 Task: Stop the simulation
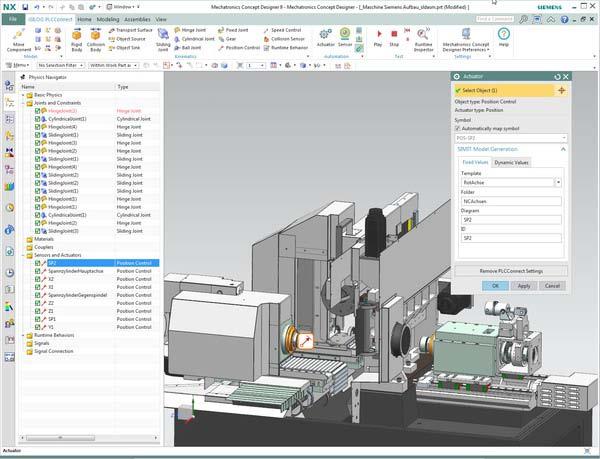[394, 37]
